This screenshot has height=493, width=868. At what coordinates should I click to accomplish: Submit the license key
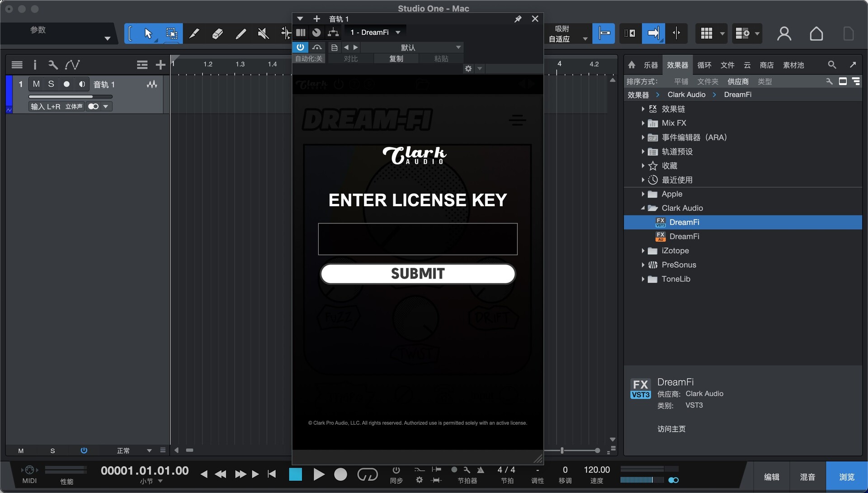pos(418,274)
